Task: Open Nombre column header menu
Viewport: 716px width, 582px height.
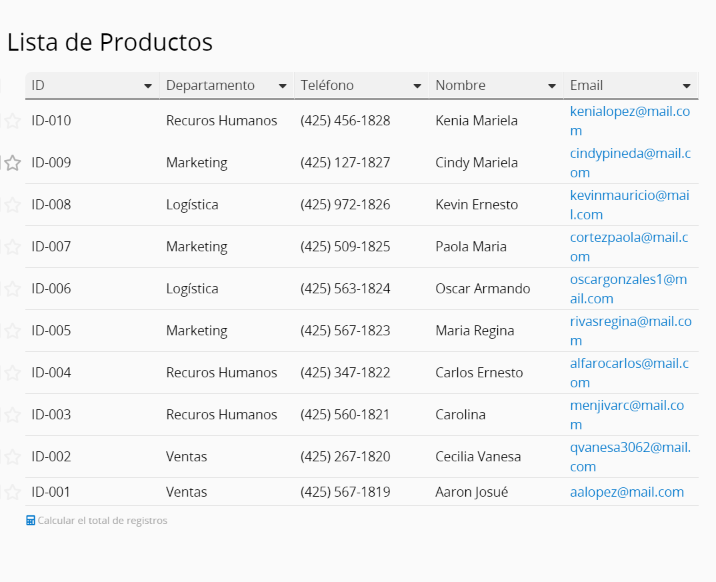Action: [x=552, y=86]
